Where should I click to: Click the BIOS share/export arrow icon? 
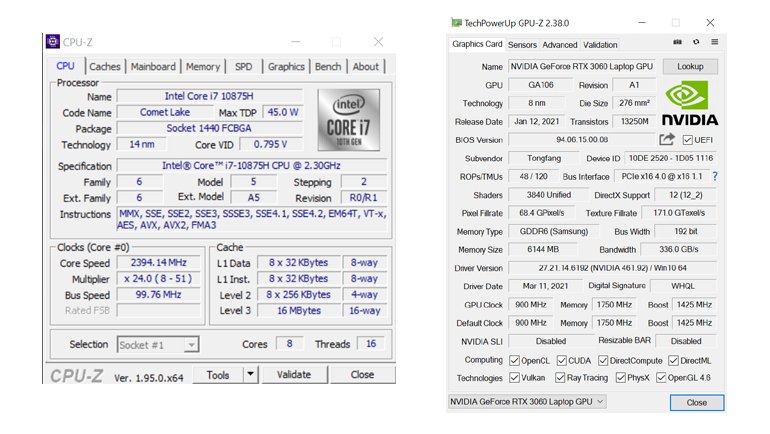[666, 140]
